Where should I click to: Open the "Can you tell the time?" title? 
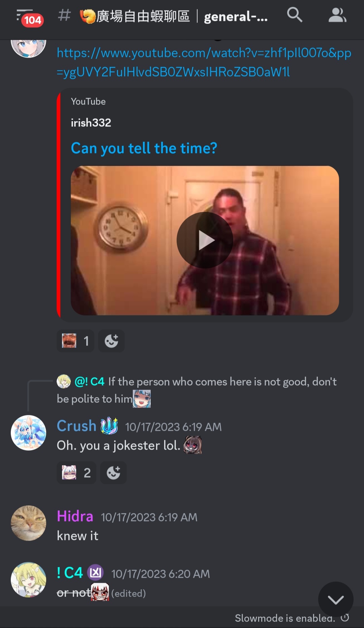(144, 148)
